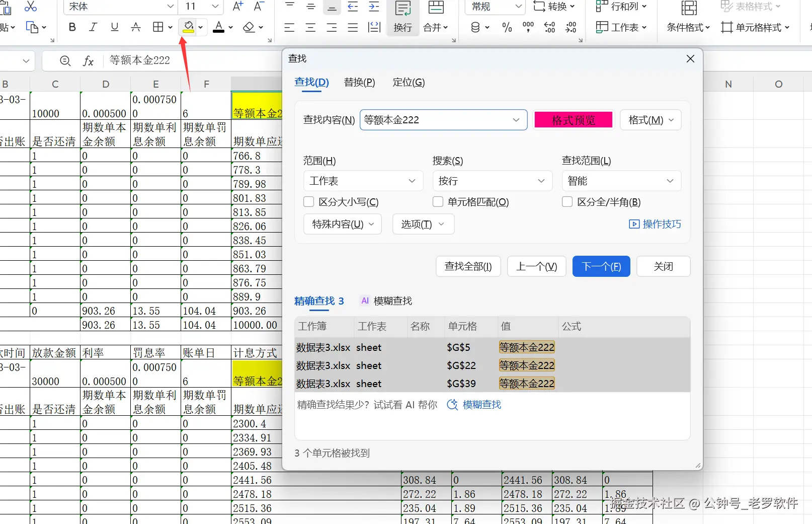The width and height of the screenshot is (812, 524).
Task: Click the 模糊查找 link below results
Action: tap(474, 405)
